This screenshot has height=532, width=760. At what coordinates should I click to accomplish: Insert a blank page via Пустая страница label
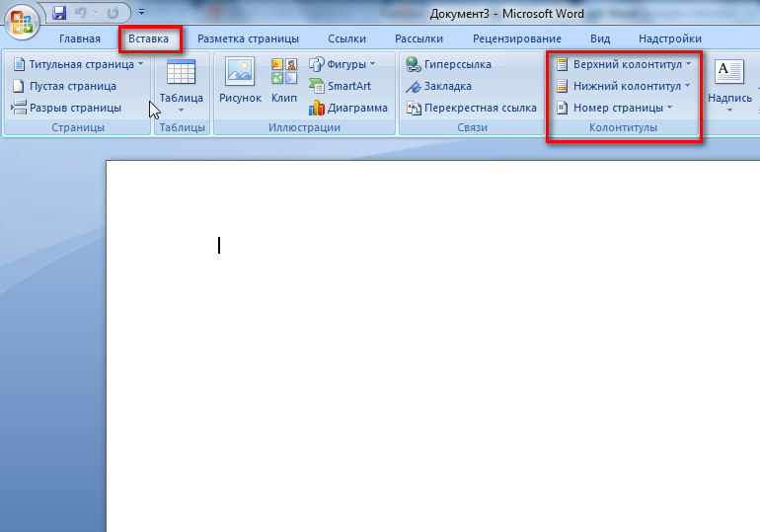[73, 86]
